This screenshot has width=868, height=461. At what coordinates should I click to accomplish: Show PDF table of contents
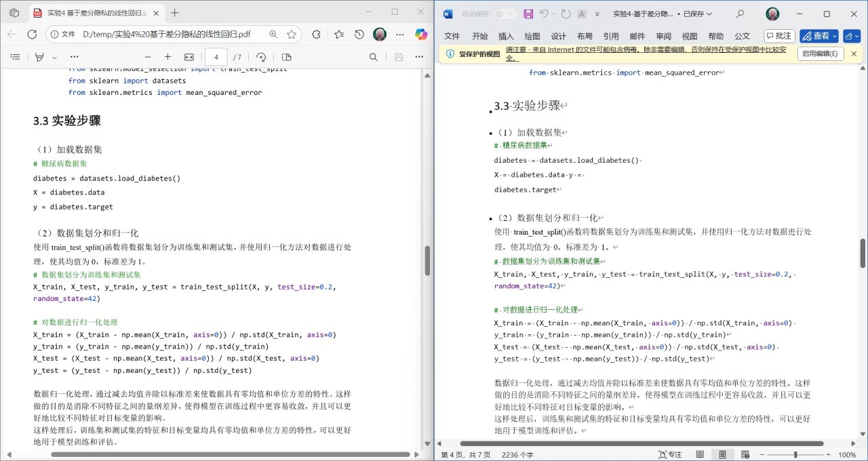pyautogui.click(x=15, y=58)
